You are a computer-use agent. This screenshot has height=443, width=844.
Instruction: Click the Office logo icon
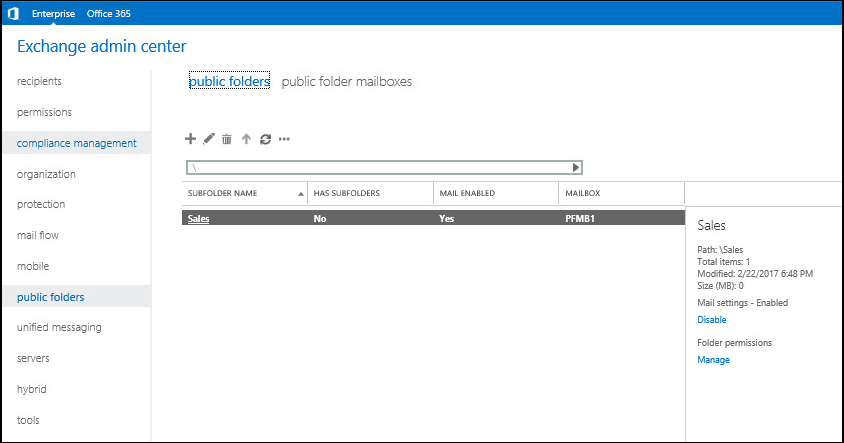tap(13, 13)
